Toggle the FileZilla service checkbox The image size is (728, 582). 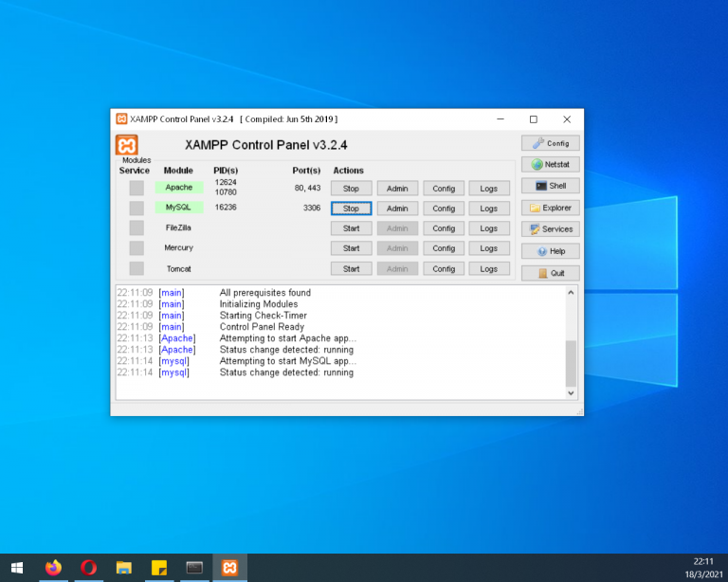coord(136,227)
